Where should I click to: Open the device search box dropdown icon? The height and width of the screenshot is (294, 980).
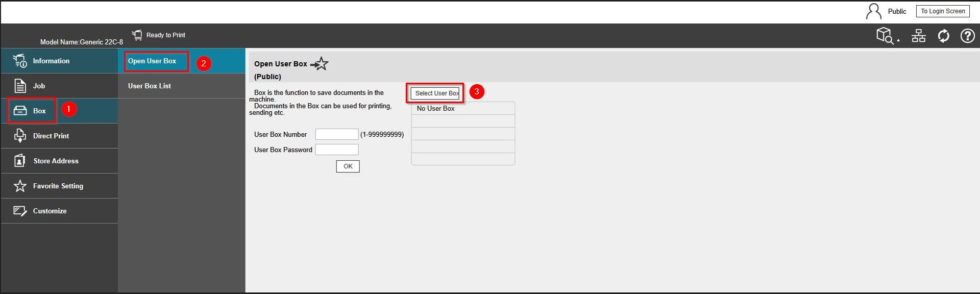(x=887, y=36)
